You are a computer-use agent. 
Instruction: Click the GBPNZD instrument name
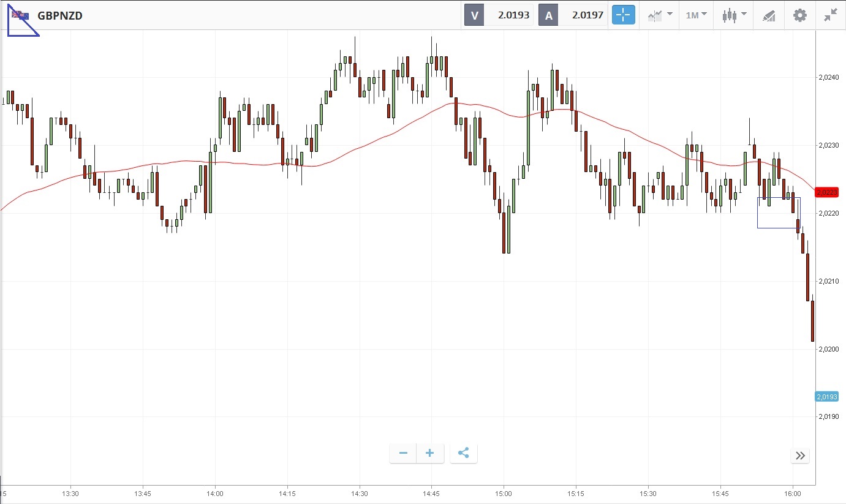pos(60,16)
